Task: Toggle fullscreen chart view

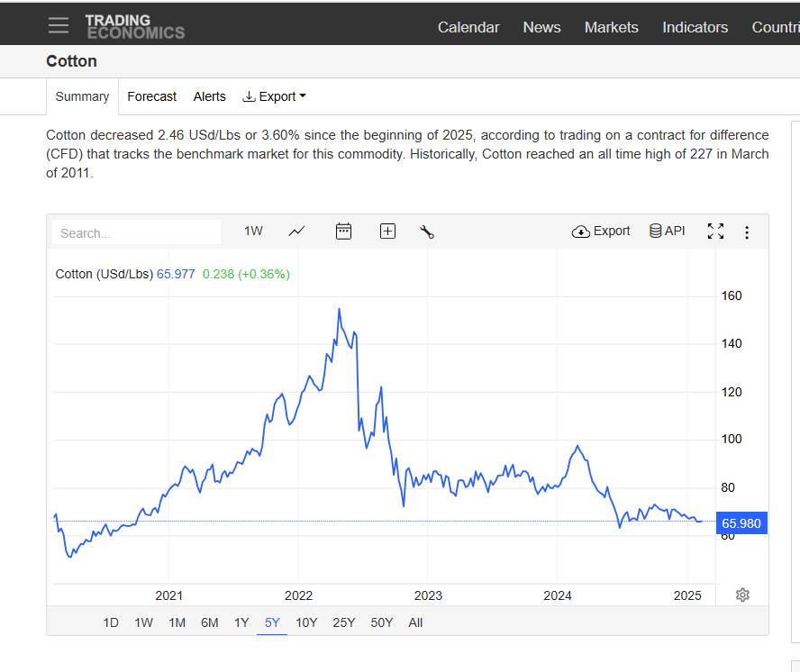Action: point(715,232)
